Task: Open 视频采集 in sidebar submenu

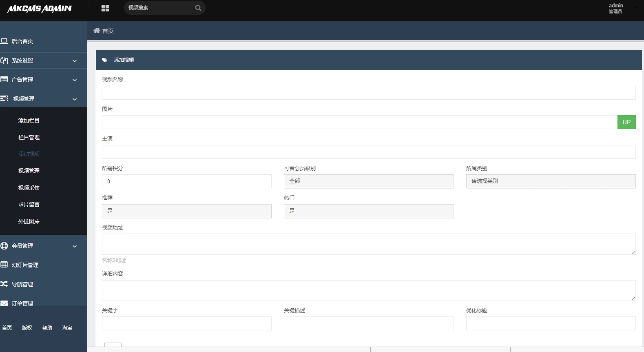Action: coord(29,188)
